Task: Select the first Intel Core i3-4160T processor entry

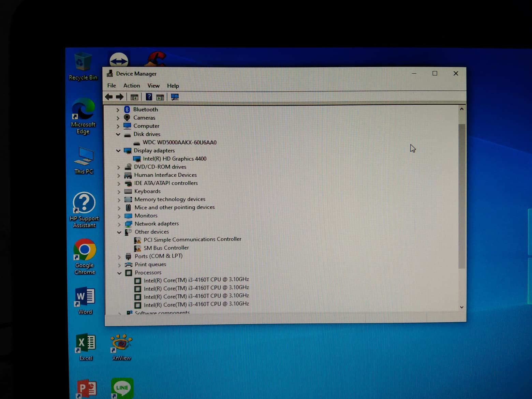Action: coord(196,280)
